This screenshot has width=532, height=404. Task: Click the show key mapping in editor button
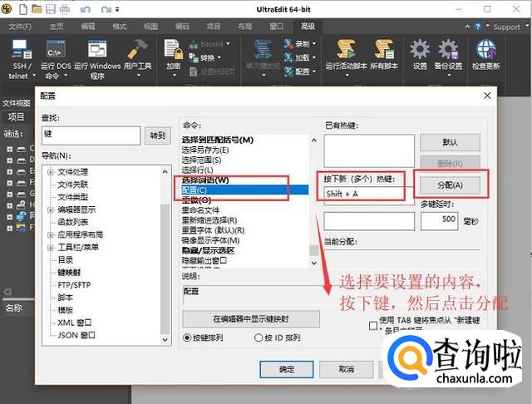[251, 319]
